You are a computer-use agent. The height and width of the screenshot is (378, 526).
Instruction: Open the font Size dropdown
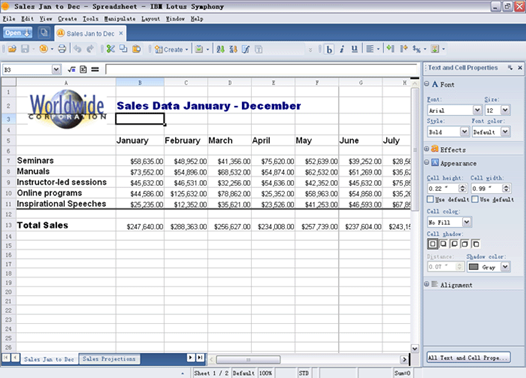(505, 110)
